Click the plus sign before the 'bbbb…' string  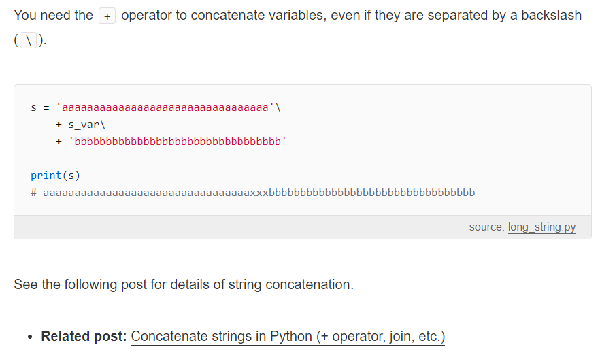[x=59, y=142]
